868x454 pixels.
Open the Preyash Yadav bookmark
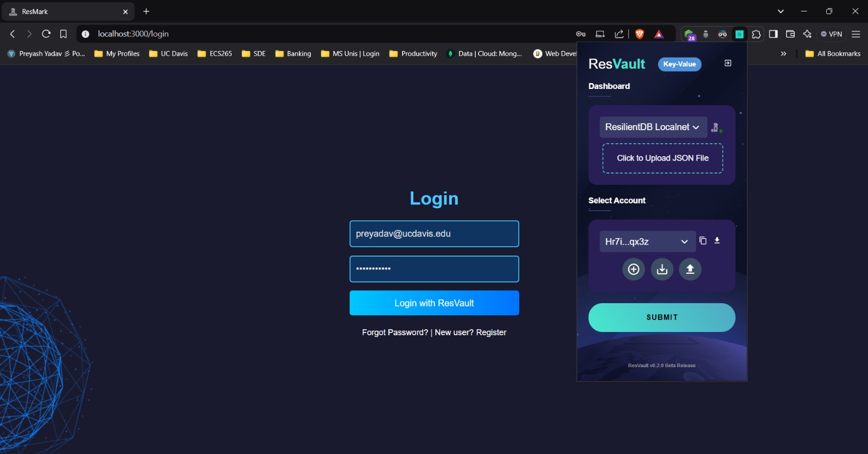pyautogui.click(x=46, y=54)
